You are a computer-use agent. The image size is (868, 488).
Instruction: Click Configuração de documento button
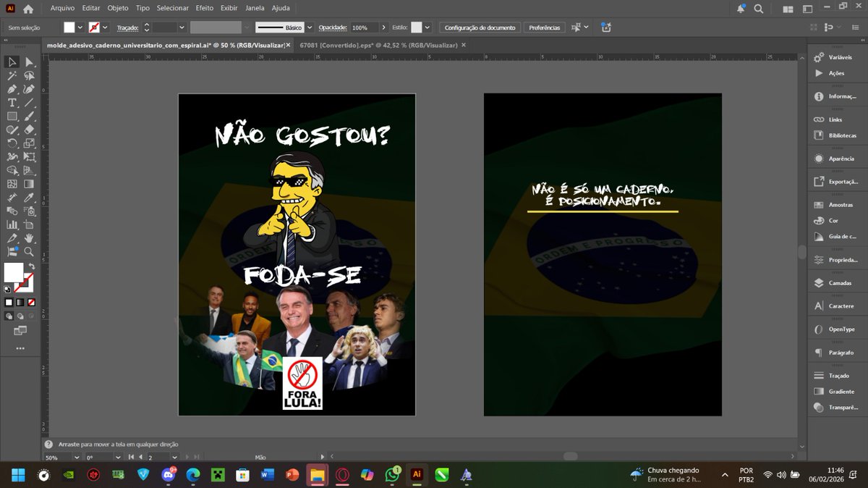(480, 28)
